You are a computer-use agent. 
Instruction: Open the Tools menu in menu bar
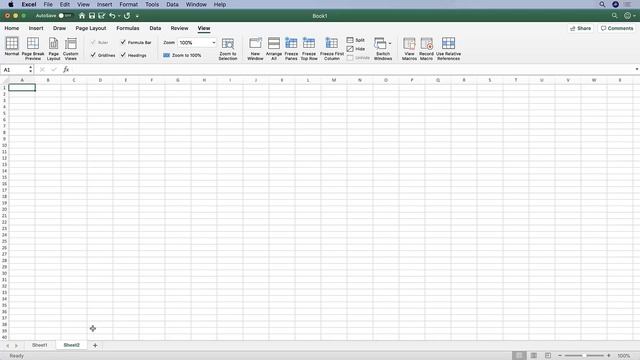152,4
